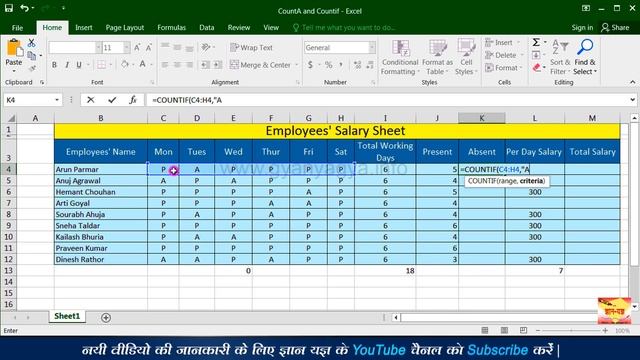Screen dimensions: 640x360
Task: Click the Copy icon
Action: 31,56
